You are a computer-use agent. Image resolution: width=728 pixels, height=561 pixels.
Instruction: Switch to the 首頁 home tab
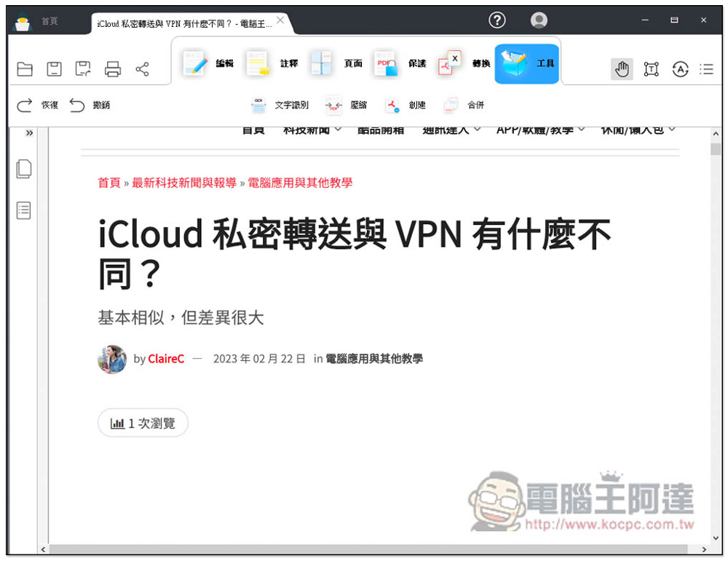coord(50,21)
